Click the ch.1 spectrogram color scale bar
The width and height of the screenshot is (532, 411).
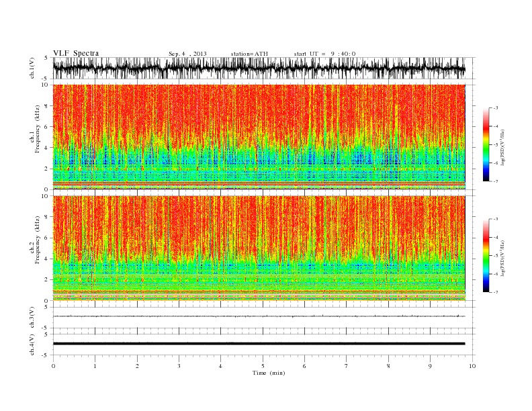tap(486, 144)
